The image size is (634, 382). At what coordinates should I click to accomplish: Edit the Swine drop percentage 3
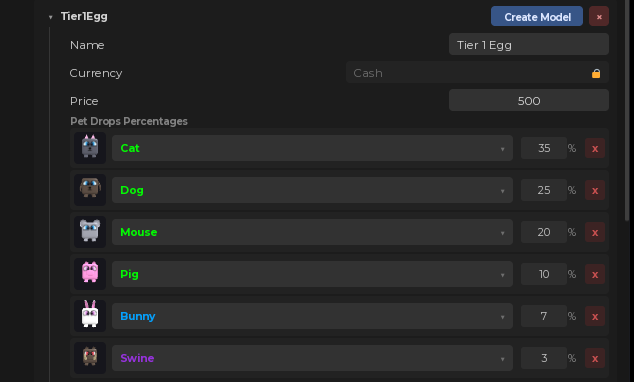click(x=544, y=358)
